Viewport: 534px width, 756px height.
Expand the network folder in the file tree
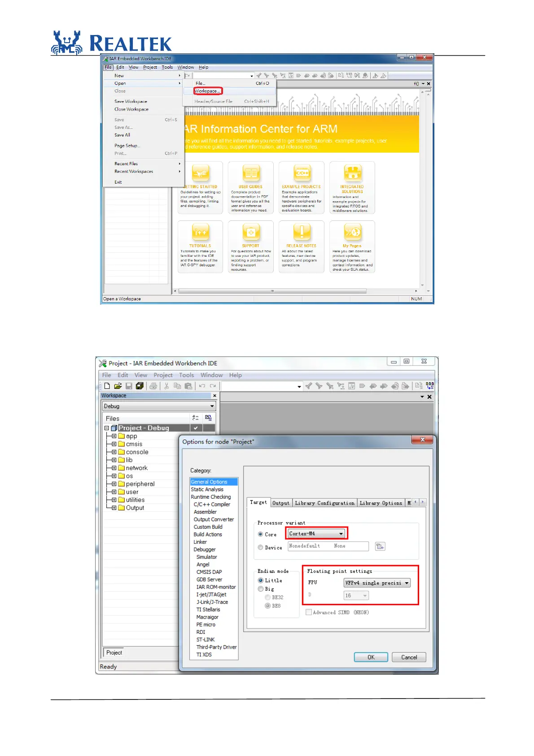point(114,468)
